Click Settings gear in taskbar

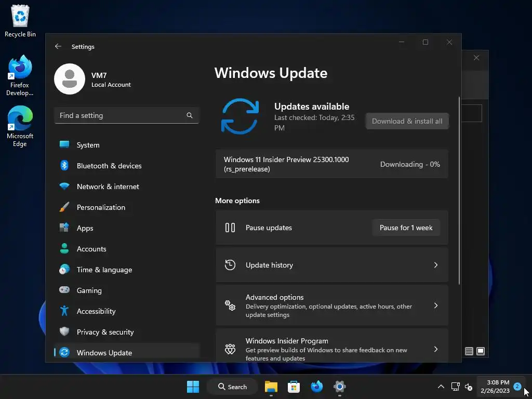click(339, 387)
